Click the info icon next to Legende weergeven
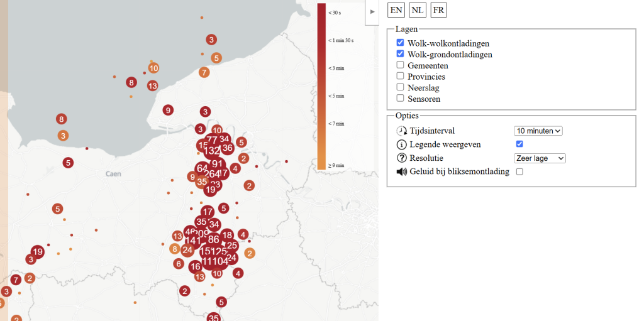This screenshot has height=321, width=644. (x=401, y=144)
